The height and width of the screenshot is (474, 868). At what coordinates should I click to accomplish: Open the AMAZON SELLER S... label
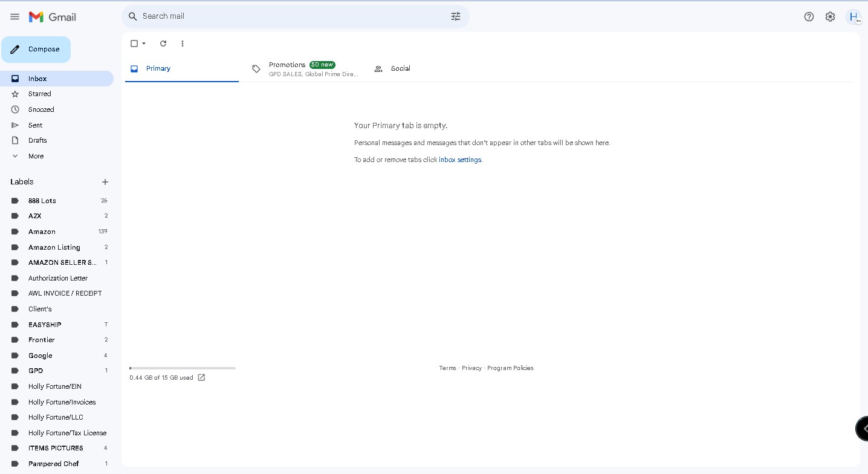point(57,262)
